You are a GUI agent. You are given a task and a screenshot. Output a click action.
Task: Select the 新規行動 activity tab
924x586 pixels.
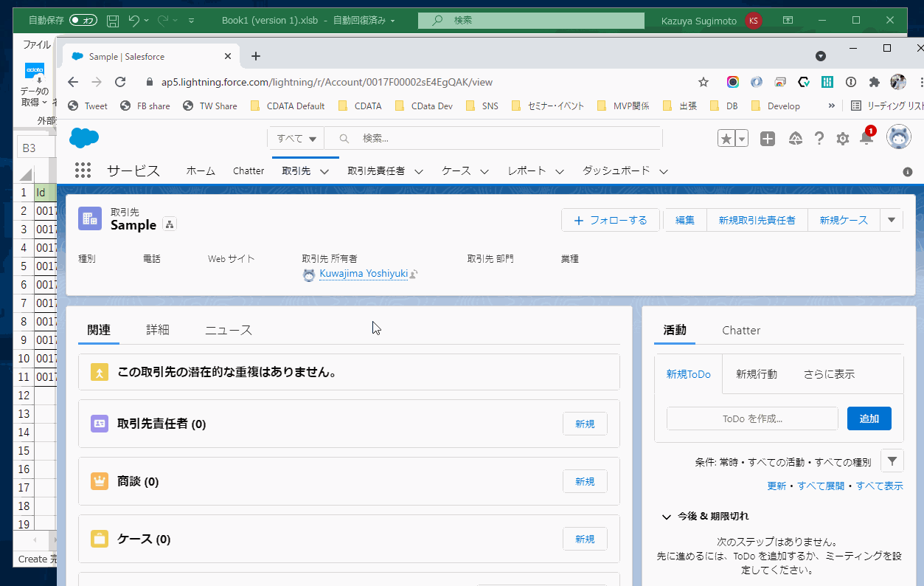757,374
